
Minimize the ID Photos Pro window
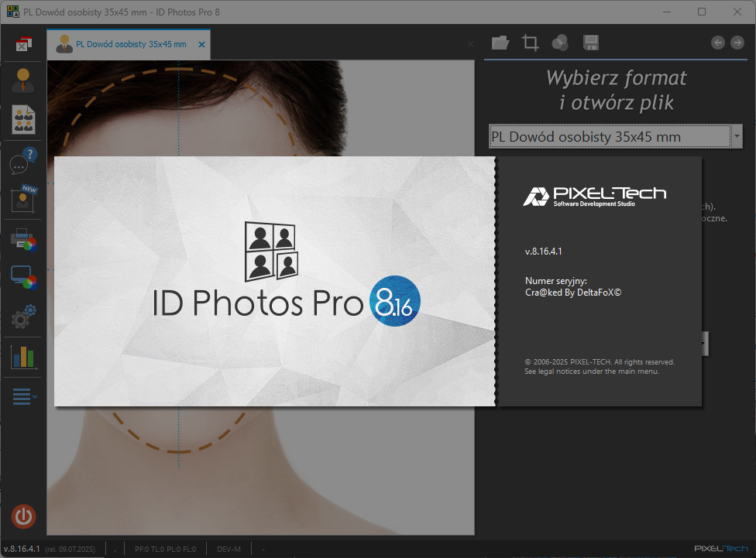(667, 12)
